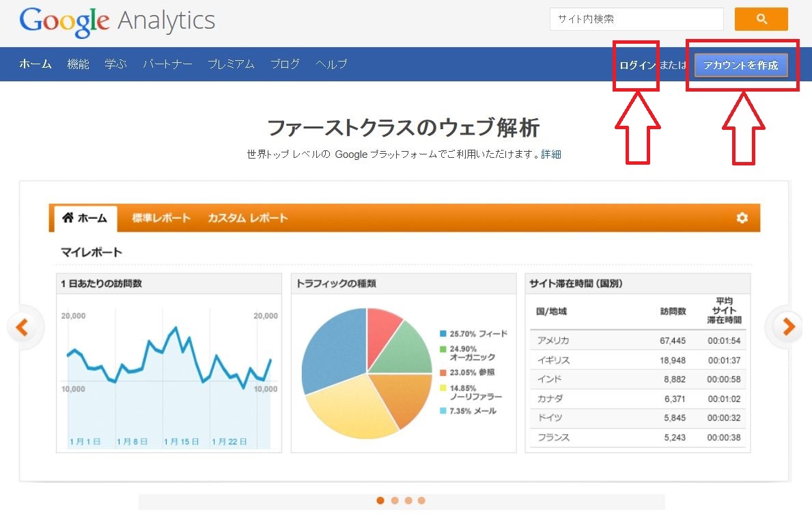Go to previous slide with left arrow
This screenshot has width=812, height=514.
click(x=22, y=327)
